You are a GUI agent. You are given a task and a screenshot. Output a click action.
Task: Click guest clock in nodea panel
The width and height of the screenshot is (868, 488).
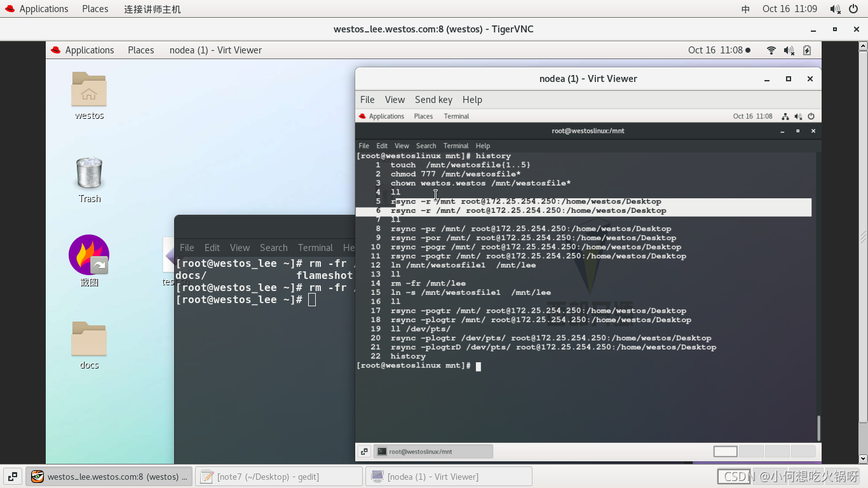point(752,116)
